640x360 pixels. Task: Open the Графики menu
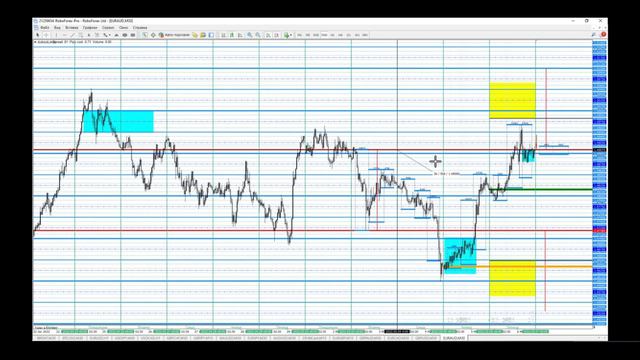coord(90,28)
